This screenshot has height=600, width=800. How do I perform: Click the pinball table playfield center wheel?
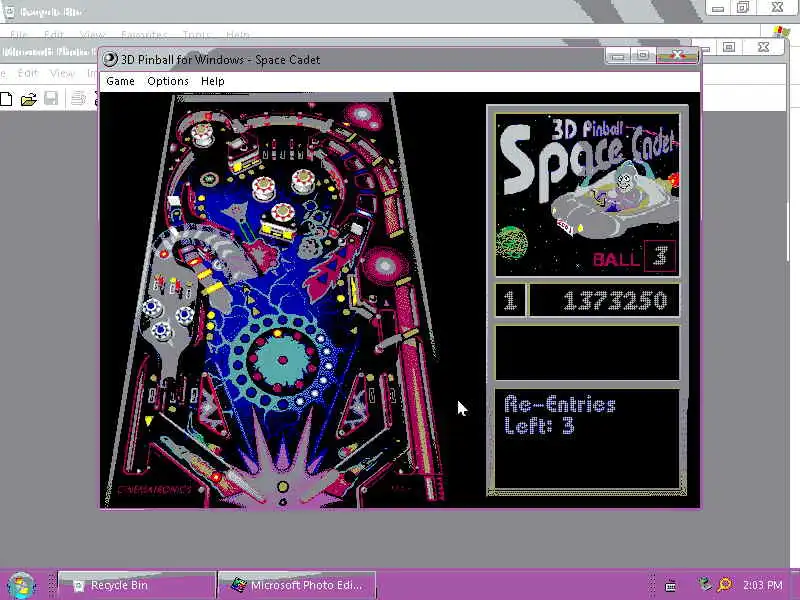click(283, 360)
